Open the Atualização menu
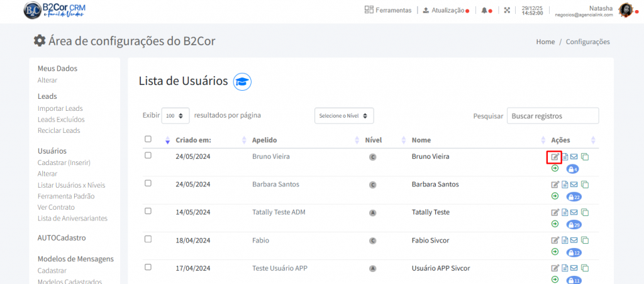Viewport: 644px width, 284px height. pyautogui.click(x=446, y=10)
